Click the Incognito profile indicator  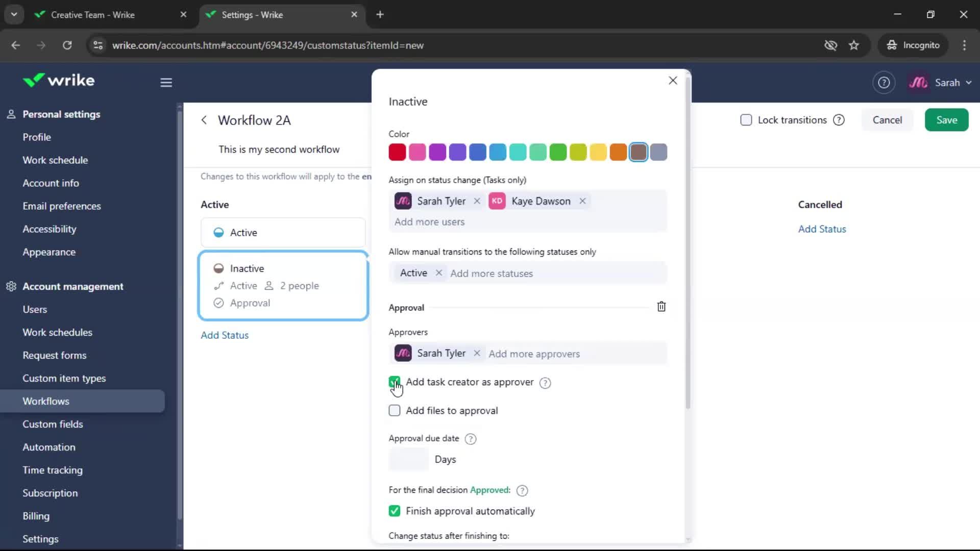tap(913, 45)
